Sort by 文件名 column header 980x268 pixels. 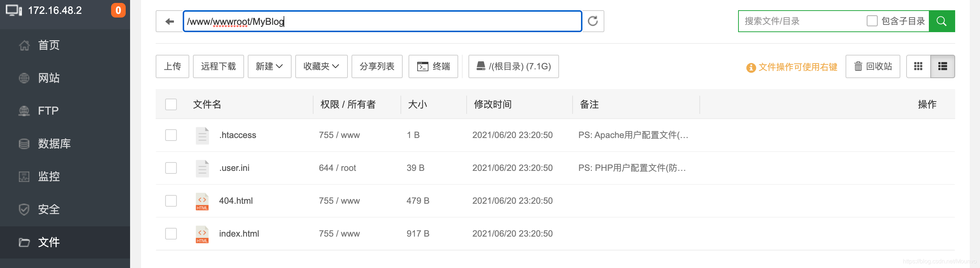click(207, 104)
